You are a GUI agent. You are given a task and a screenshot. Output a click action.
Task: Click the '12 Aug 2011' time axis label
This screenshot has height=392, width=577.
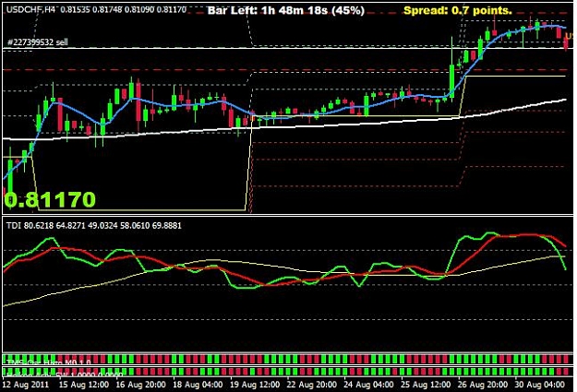point(26,385)
